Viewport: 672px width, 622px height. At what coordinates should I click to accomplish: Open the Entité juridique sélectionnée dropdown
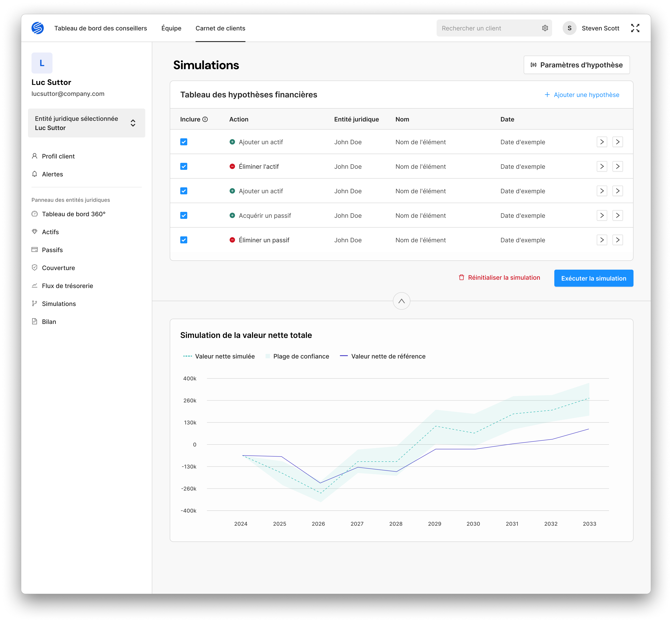(x=86, y=123)
